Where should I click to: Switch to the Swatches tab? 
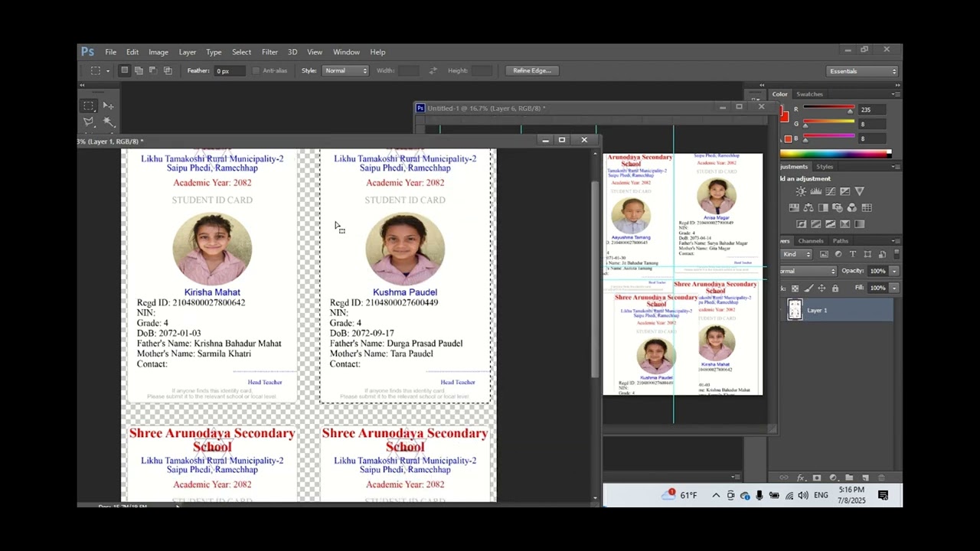[x=809, y=94]
